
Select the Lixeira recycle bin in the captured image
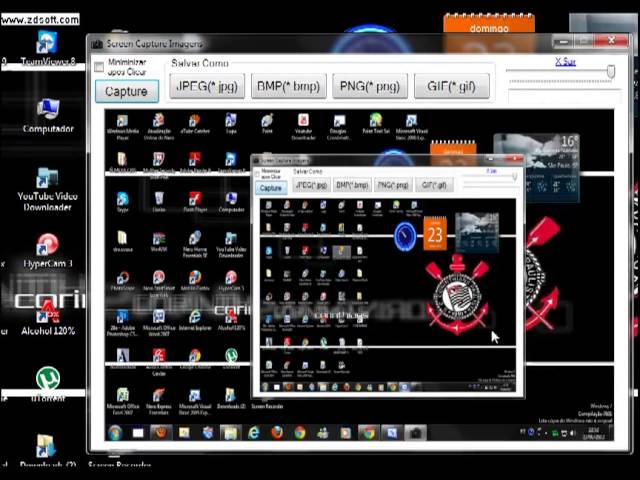[x=159, y=202]
